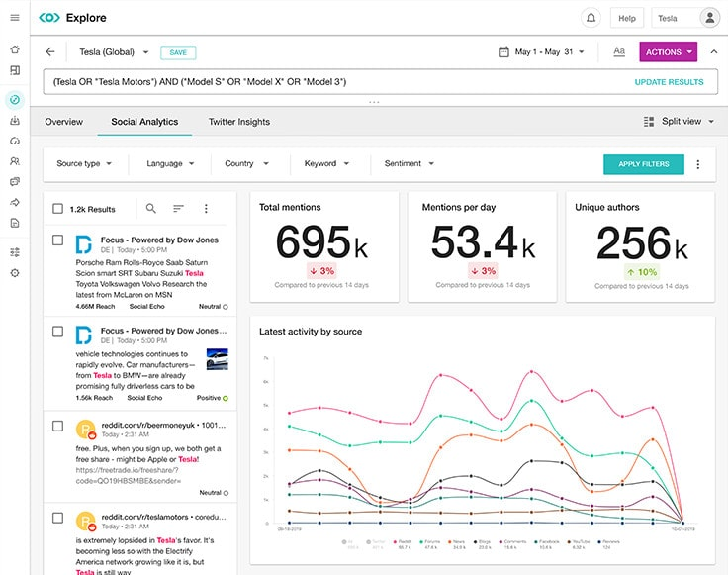Open the share arrow icon in the sidebar
This screenshot has height=575, width=728.
pos(15,202)
